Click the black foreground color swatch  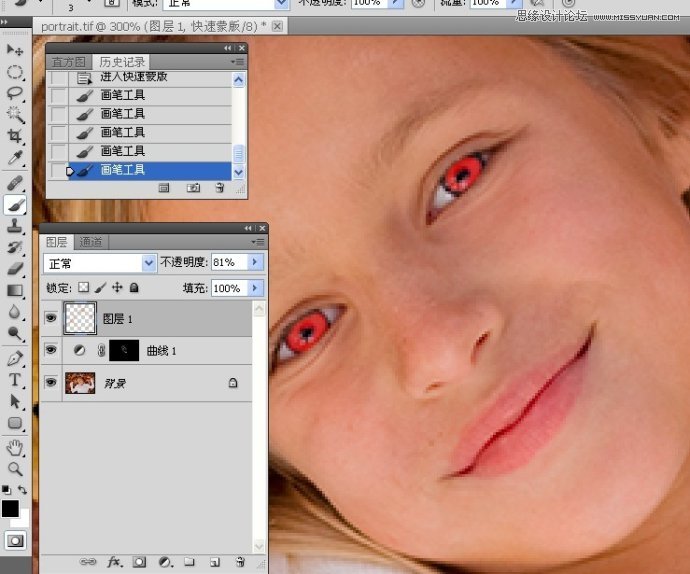coord(10,509)
